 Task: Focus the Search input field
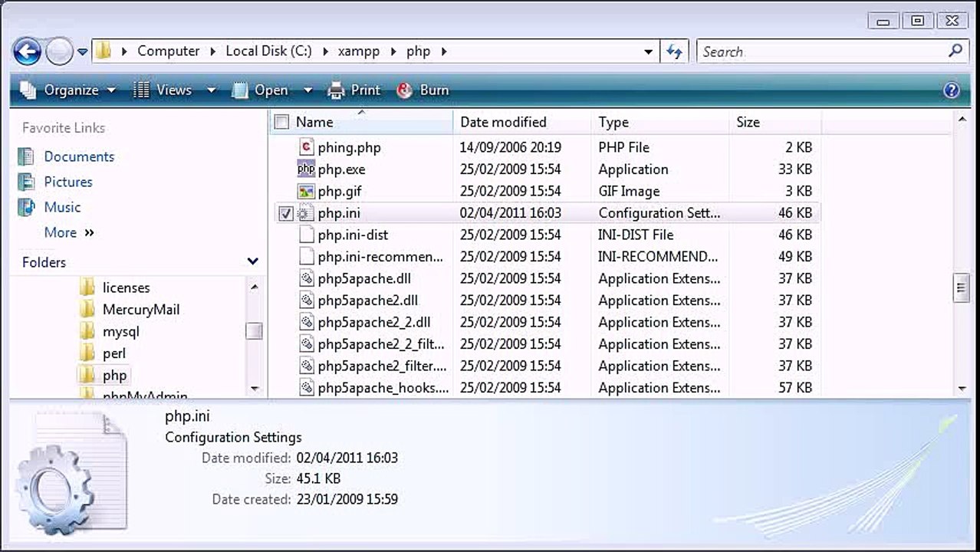pyautogui.click(x=821, y=51)
